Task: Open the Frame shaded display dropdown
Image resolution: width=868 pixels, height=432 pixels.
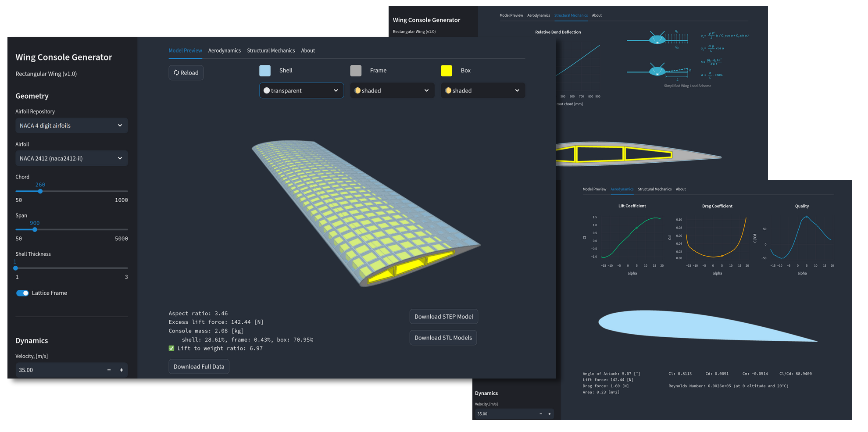Action: tap(392, 90)
